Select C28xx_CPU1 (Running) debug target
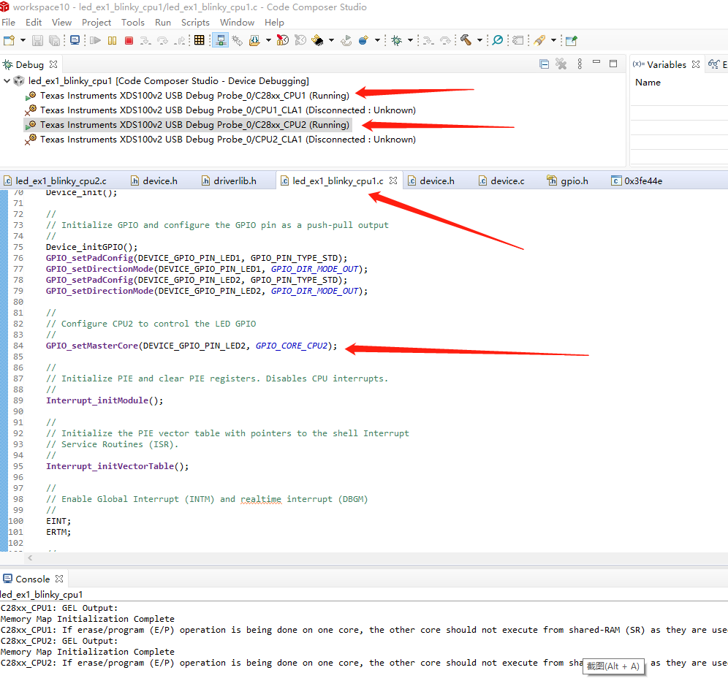The image size is (728, 700). (x=194, y=96)
